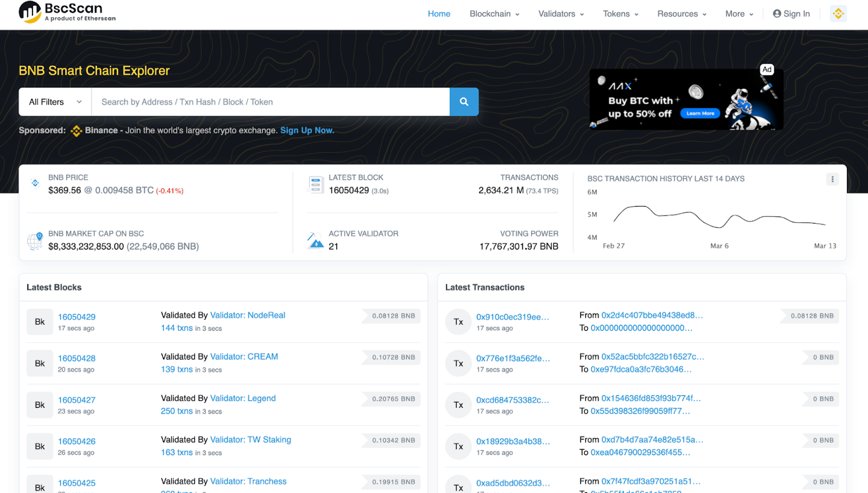Open From address 0xd7b4d7aa74e82e515a
Image resolution: width=868 pixels, height=493 pixels.
pos(652,440)
